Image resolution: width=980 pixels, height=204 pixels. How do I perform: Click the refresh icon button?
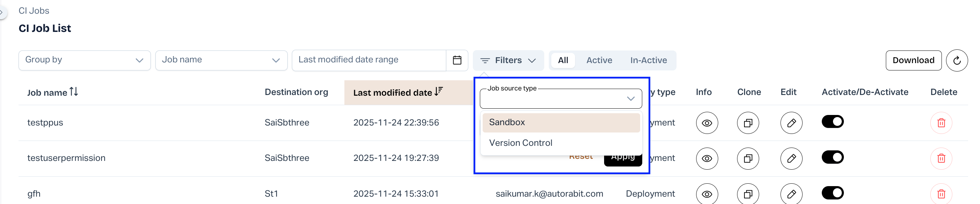tap(957, 60)
